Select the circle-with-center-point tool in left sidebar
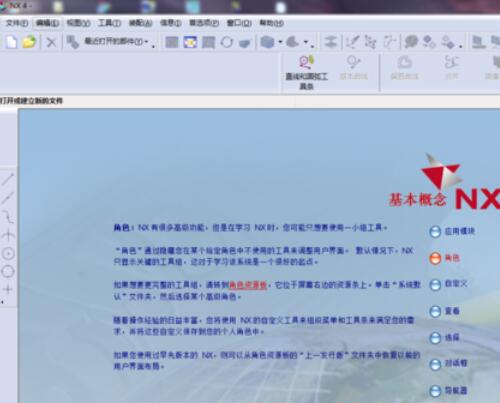The height and width of the screenshot is (403, 500). pos(8,254)
